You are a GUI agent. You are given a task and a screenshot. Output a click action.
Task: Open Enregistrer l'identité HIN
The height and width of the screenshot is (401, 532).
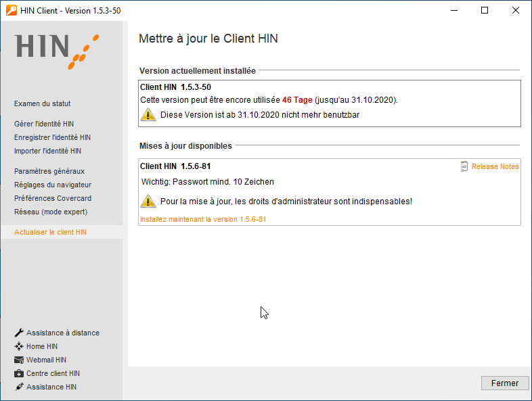pos(53,138)
